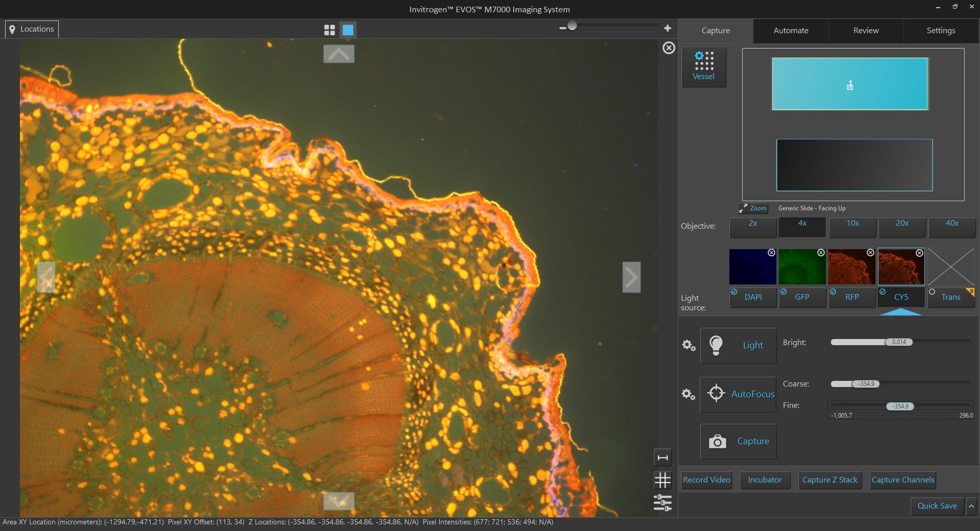This screenshot has height=531, width=980.
Task: Toggle the scale bar measurement icon
Action: coord(663,457)
